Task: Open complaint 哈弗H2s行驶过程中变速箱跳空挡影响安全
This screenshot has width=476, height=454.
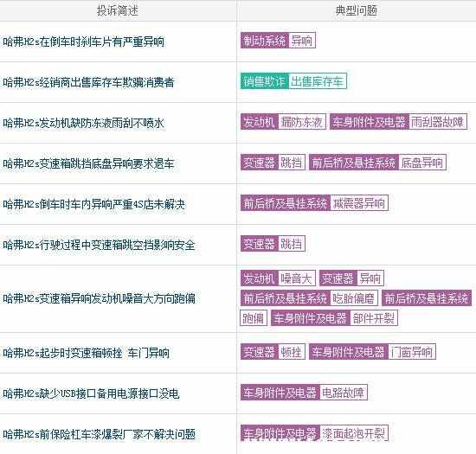Action: click(99, 245)
